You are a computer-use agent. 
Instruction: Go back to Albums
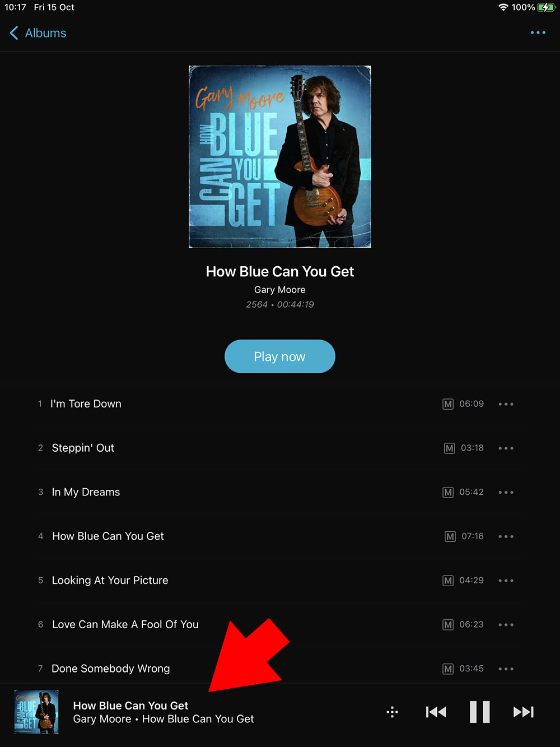[38, 33]
